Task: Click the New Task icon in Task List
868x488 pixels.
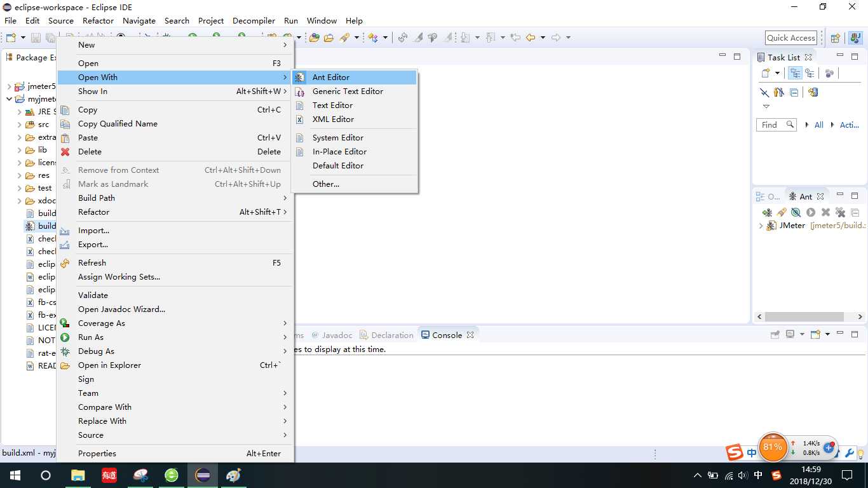Action: click(x=766, y=73)
